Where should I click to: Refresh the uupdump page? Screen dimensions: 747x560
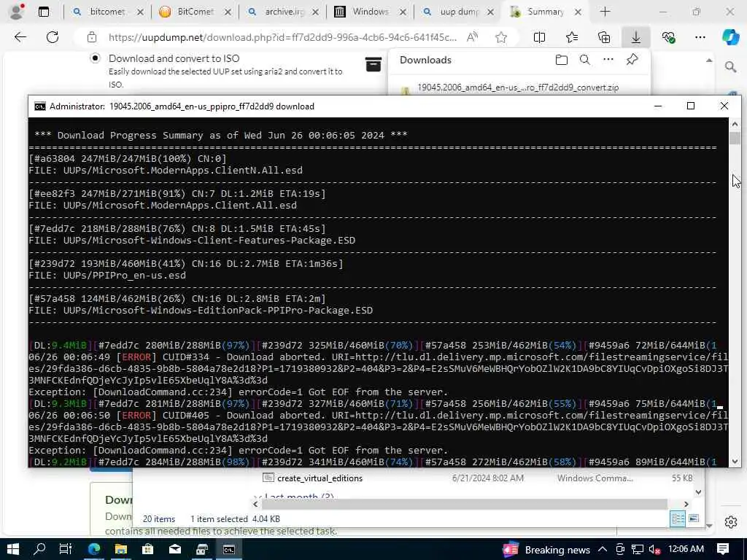pos(53,37)
